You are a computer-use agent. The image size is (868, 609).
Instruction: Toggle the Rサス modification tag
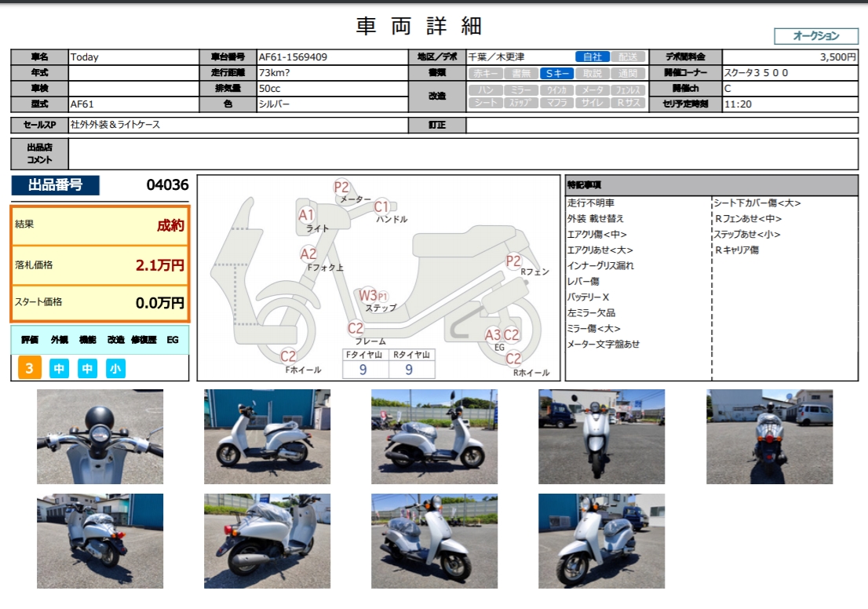(x=628, y=103)
